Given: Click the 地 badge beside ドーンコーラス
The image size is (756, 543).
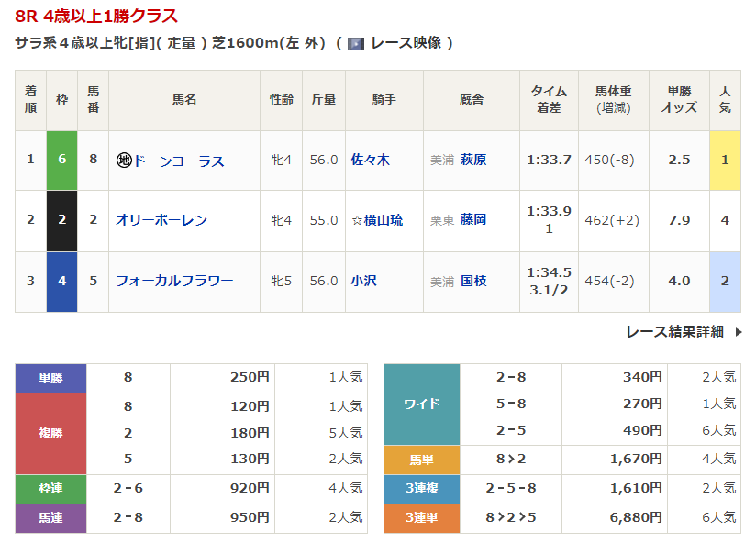Looking at the screenshot, I should (x=124, y=161).
